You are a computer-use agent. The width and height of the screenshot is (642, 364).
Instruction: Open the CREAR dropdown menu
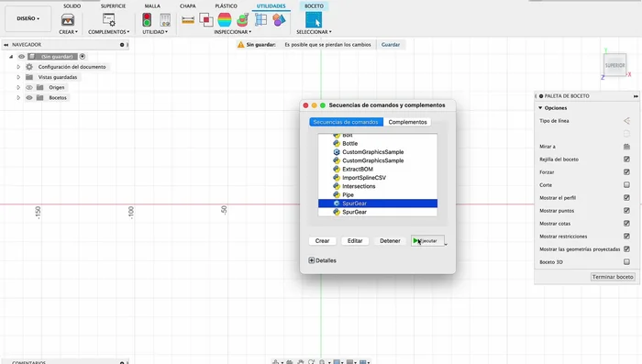click(x=68, y=32)
